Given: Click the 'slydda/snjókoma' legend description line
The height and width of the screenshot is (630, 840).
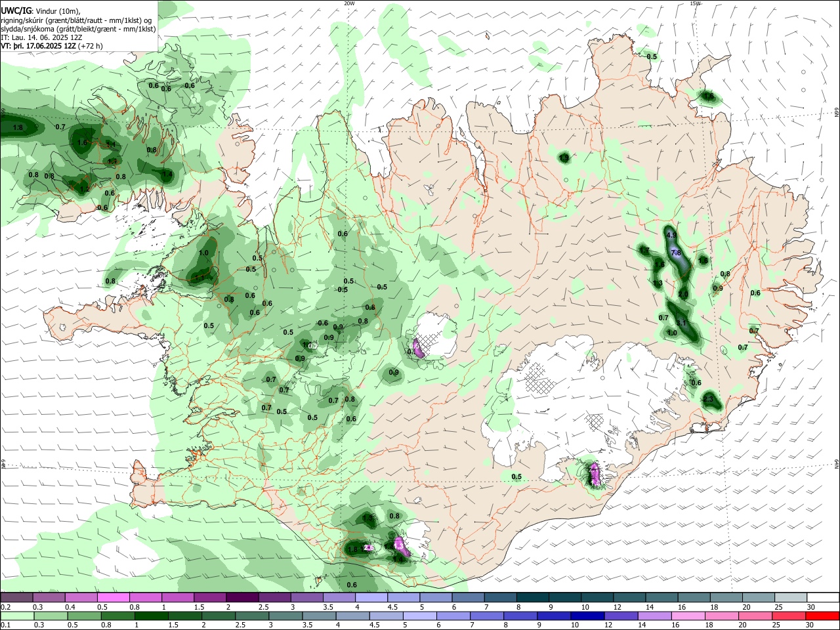Looking at the screenshot, I should (78, 29).
